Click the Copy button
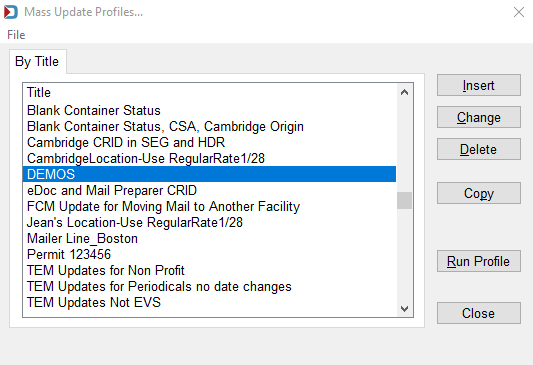This screenshot has width=533, height=365. 479,193
